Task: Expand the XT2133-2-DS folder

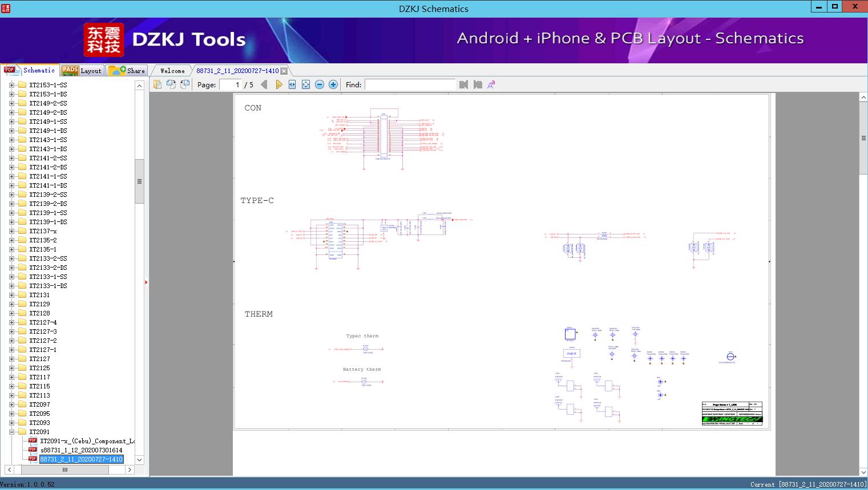Action: click(x=11, y=268)
